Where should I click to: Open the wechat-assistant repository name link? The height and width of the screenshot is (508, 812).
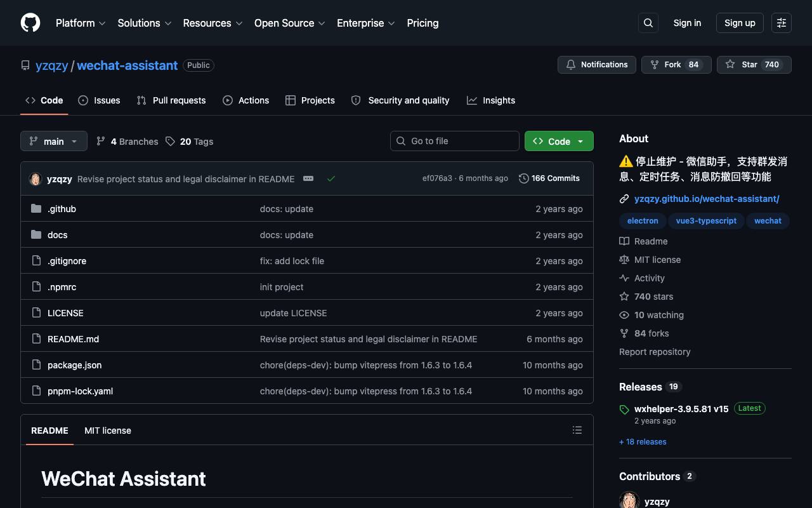[x=127, y=65]
